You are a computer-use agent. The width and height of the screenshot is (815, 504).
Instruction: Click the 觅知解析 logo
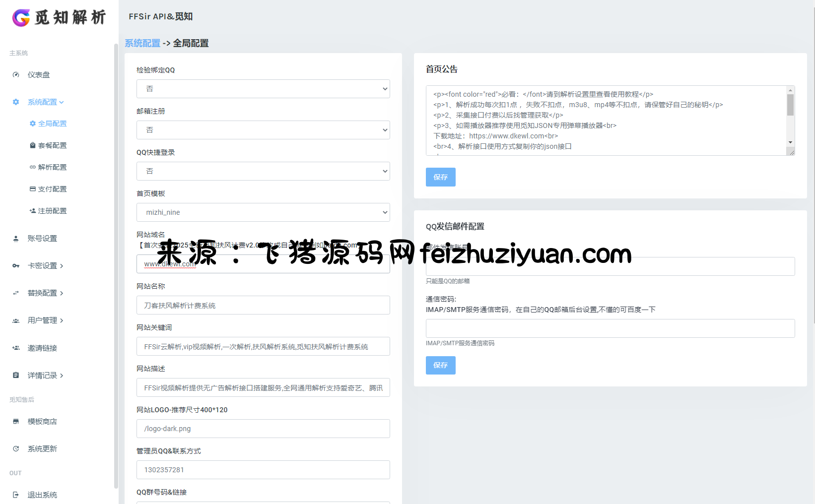[x=59, y=17]
